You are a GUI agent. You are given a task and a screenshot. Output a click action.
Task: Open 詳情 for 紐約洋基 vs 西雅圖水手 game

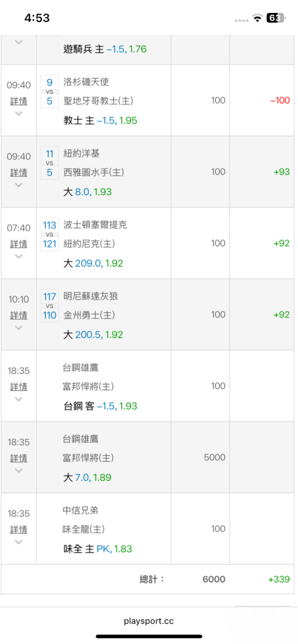19,172
